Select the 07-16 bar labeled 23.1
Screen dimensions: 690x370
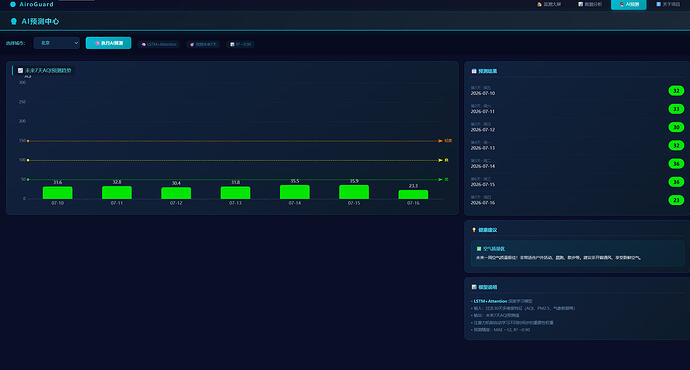point(413,194)
